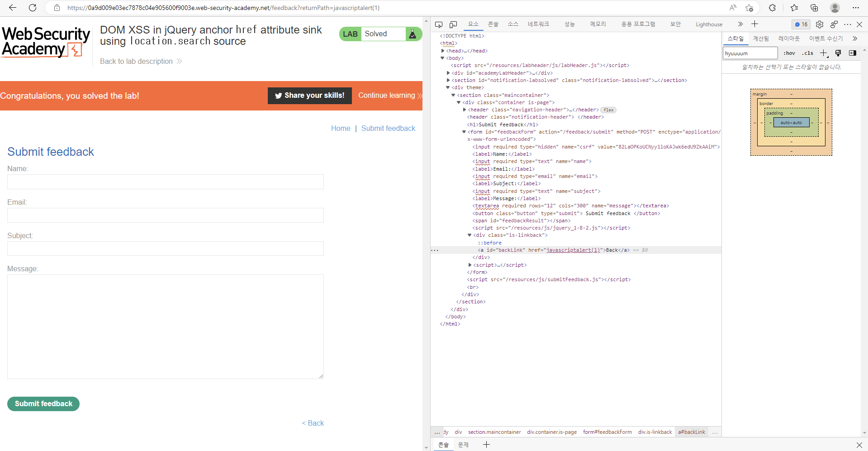This screenshot has width=868, height=451.
Task: Open the Lighthouse tab
Action: tap(709, 24)
